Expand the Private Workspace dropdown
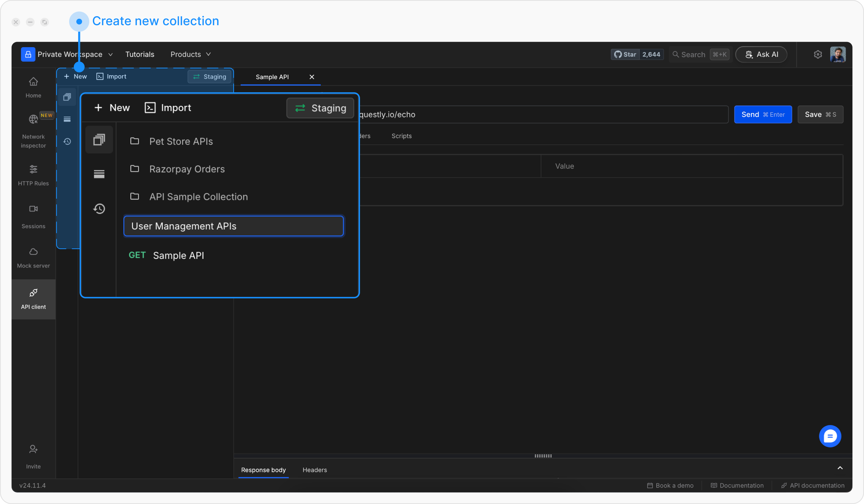 pyautogui.click(x=67, y=54)
